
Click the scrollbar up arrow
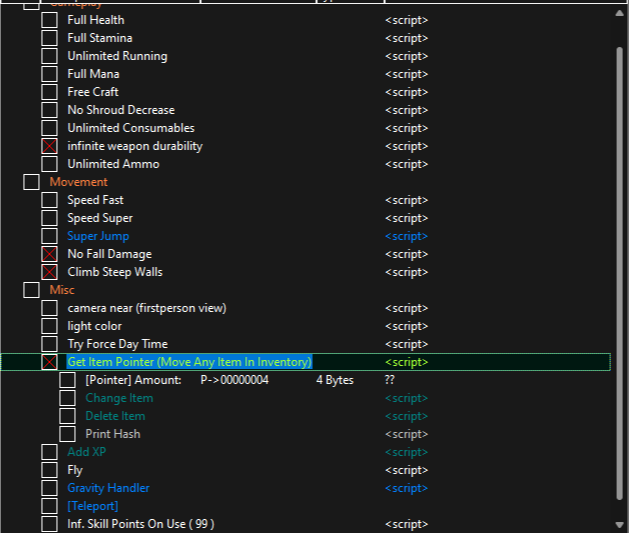tap(619, 13)
